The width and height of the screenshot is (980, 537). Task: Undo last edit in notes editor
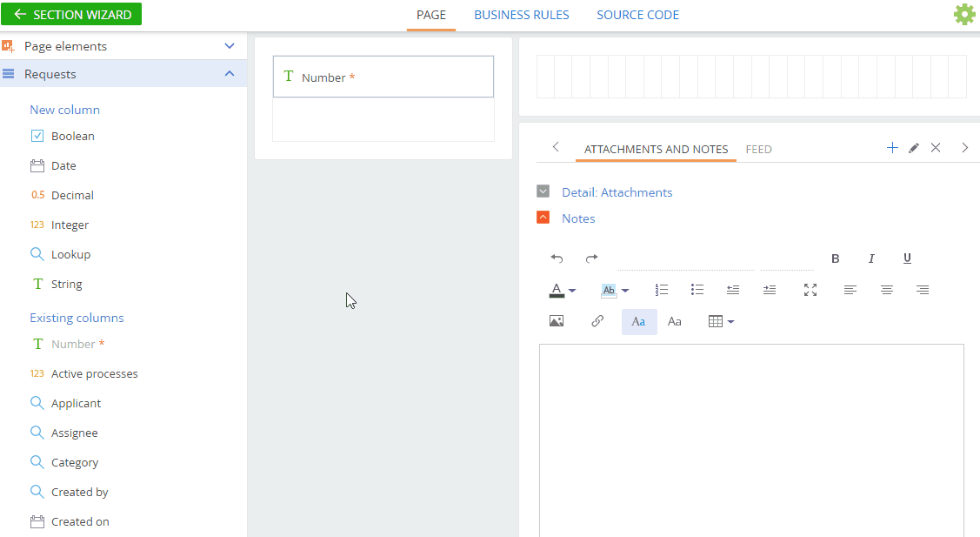click(x=557, y=258)
